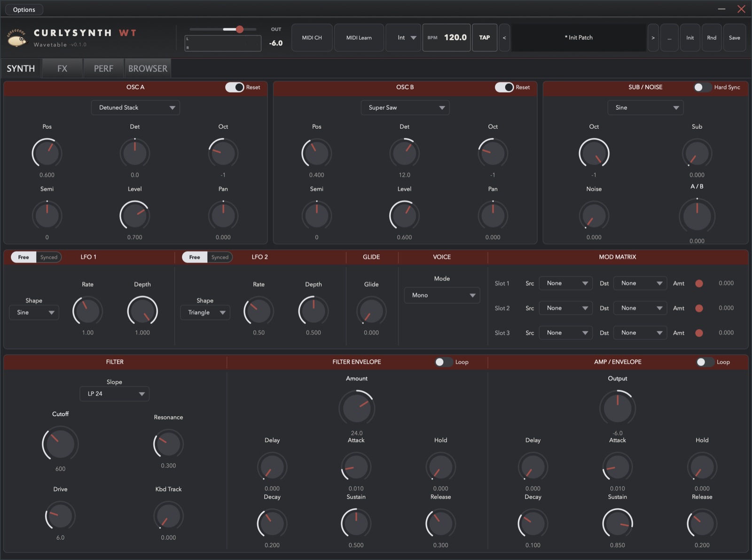752x560 pixels.
Task: Open the Slot 1 Src None dropdown
Action: [x=566, y=284]
